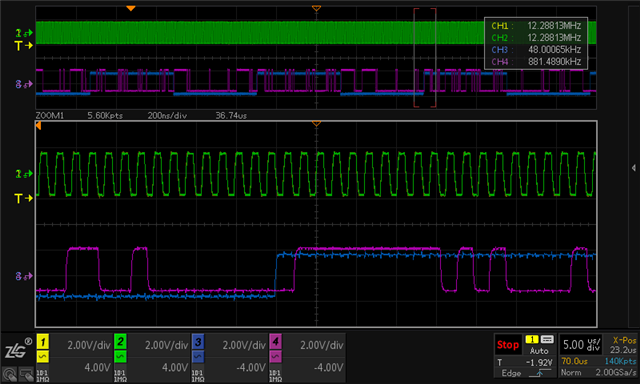Select trigger source channel 1 badge

point(531,339)
